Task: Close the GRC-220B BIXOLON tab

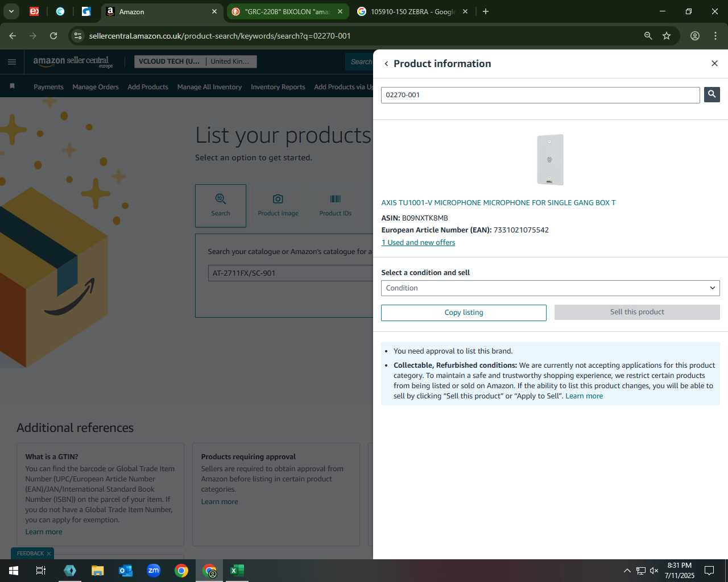Action: [x=340, y=11]
